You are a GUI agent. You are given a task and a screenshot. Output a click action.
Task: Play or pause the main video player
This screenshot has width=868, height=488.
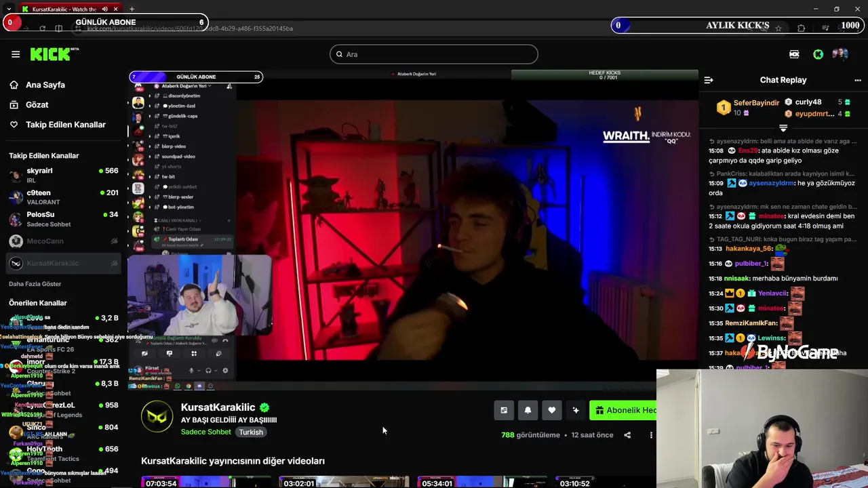(413, 230)
